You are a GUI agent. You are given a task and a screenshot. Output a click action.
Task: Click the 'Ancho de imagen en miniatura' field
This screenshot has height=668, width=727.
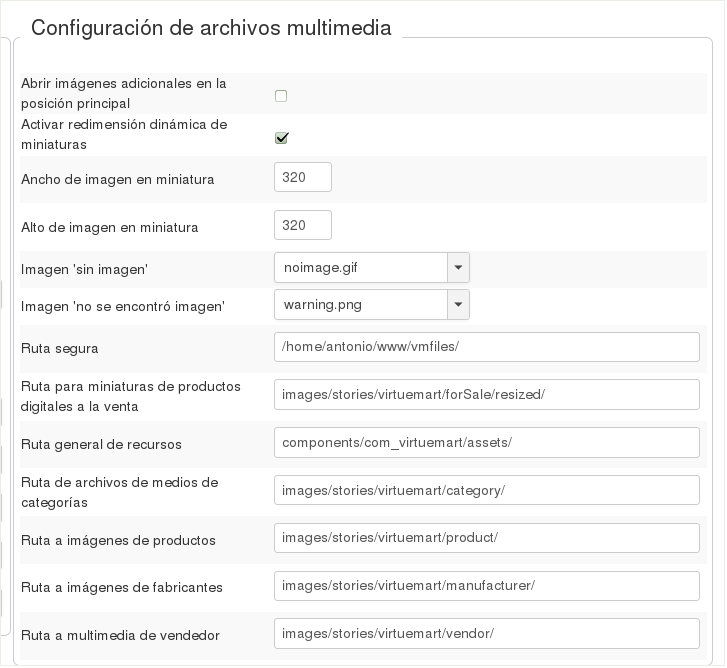pyautogui.click(x=303, y=177)
